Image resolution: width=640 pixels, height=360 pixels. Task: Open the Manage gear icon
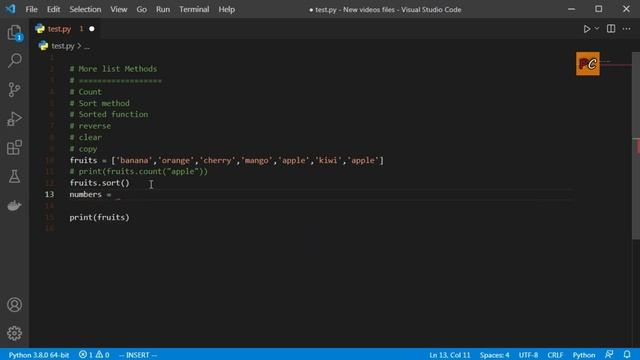coord(14,333)
